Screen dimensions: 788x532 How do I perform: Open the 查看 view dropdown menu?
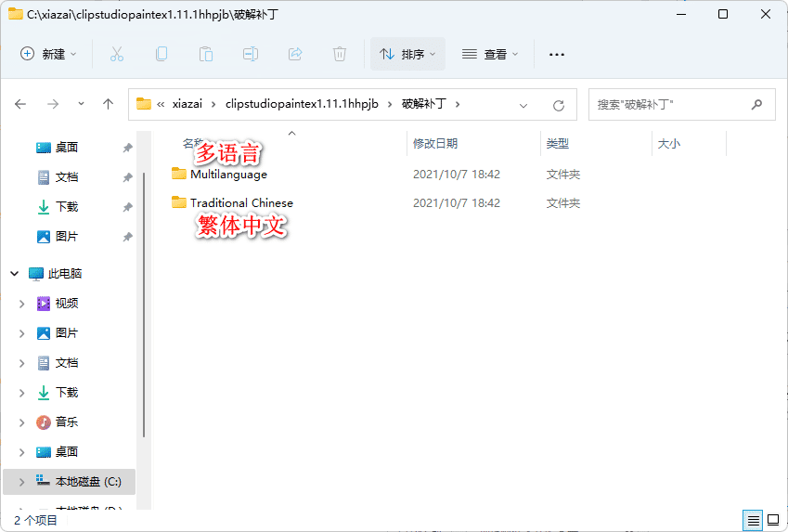tap(490, 54)
